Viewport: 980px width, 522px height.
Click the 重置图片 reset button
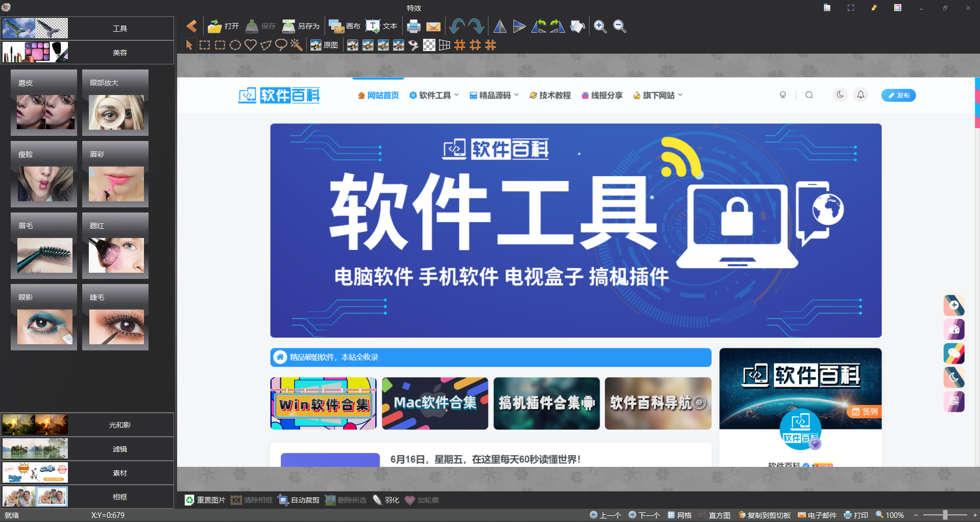[x=204, y=500]
